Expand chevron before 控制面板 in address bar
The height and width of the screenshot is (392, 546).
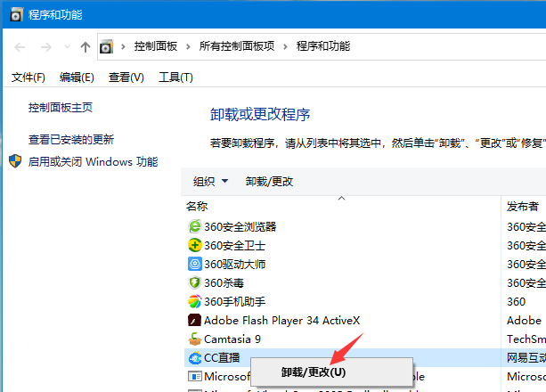(x=123, y=46)
